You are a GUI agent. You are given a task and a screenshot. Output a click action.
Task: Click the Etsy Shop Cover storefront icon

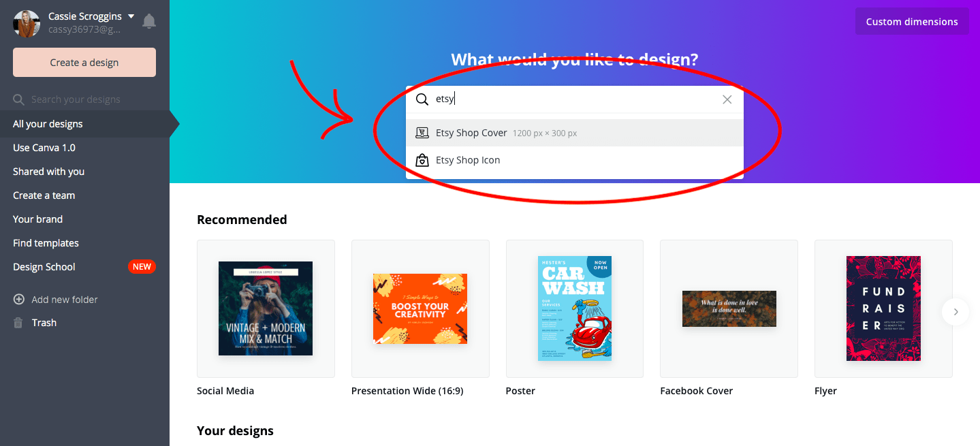point(422,133)
